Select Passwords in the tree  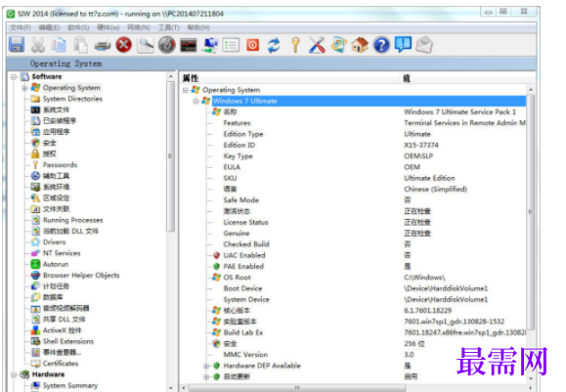[60, 165]
